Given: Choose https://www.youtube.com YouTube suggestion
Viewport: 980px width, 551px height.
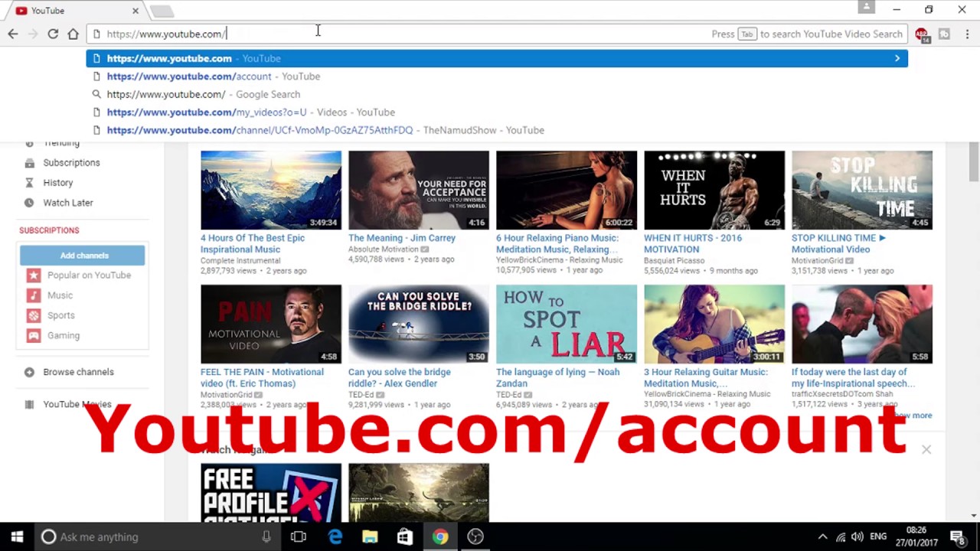Looking at the screenshot, I should click(x=496, y=58).
